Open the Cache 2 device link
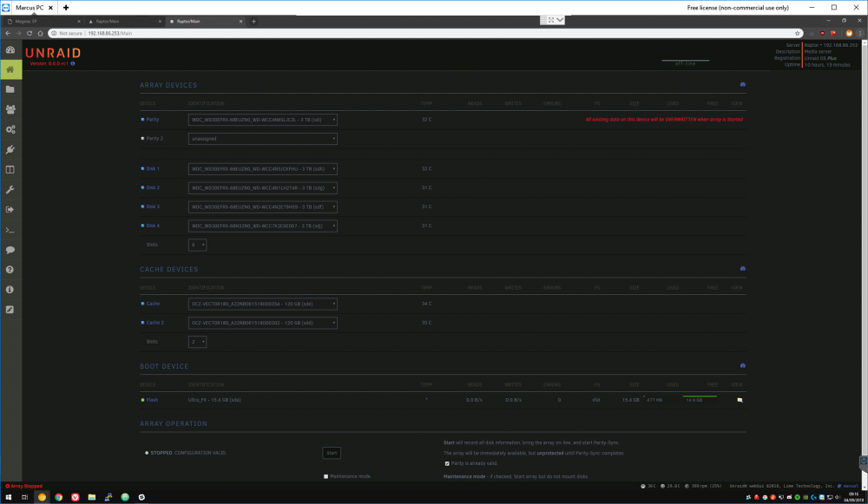Screen dimensions: 868x504 155,323
